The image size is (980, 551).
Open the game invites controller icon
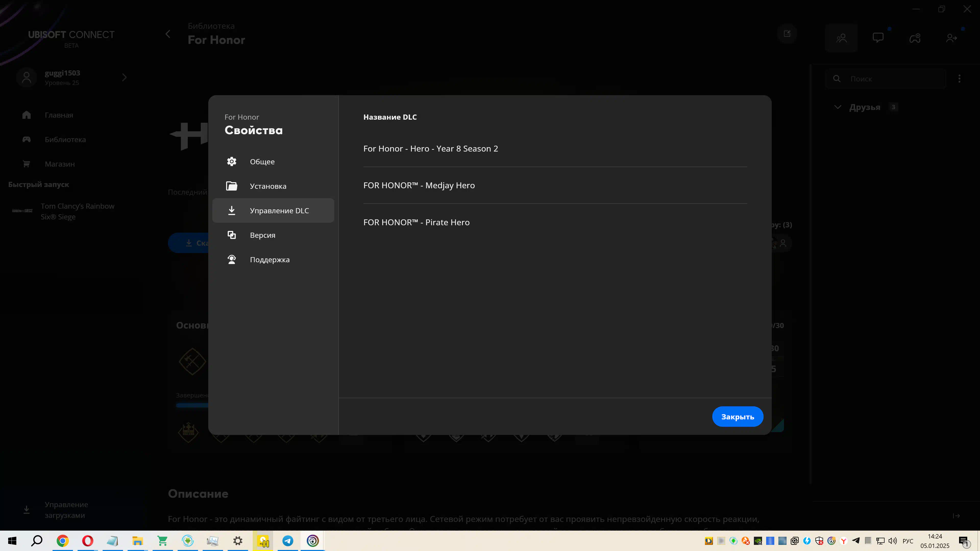pyautogui.click(x=915, y=38)
